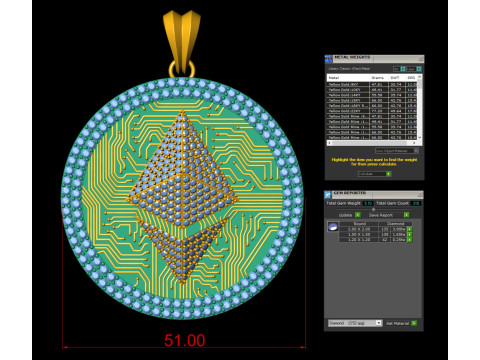Click green button on 1.20 x 1.20 gem row
The image size is (480, 360).
(410, 240)
